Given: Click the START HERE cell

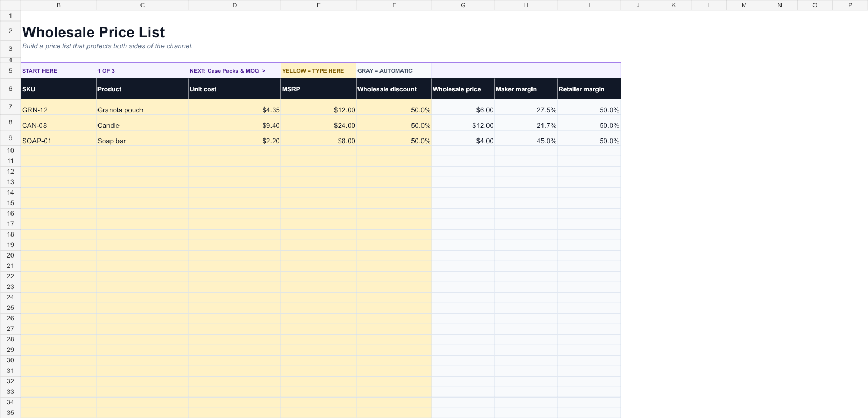Looking at the screenshot, I should pyautogui.click(x=59, y=71).
